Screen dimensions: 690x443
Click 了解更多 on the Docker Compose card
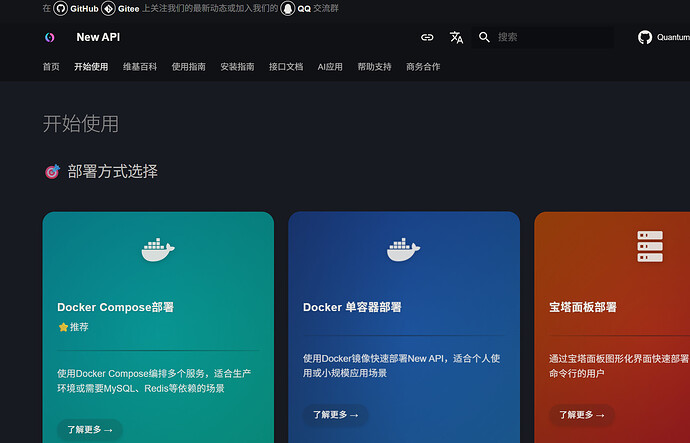90,429
